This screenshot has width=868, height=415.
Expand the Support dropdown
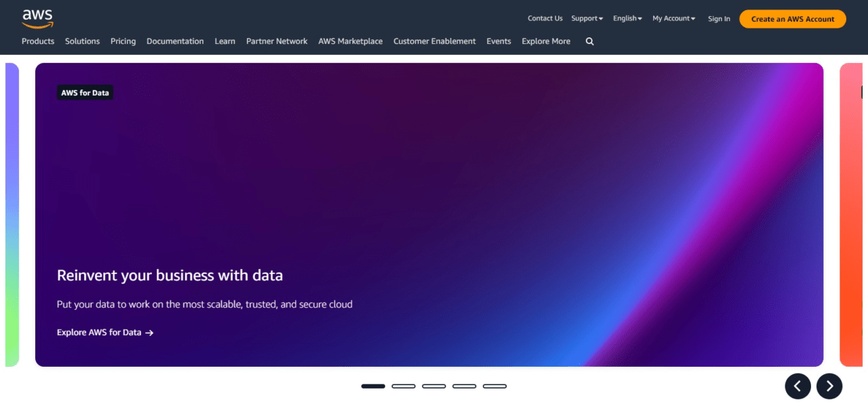coord(587,18)
